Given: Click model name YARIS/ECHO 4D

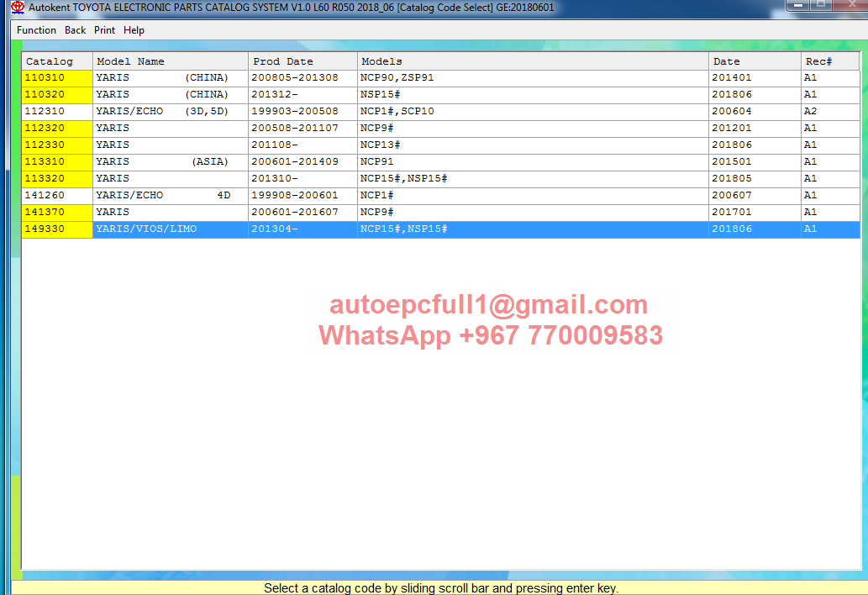Looking at the screenshot, I should pyautogui.click(x=171, y=195).
